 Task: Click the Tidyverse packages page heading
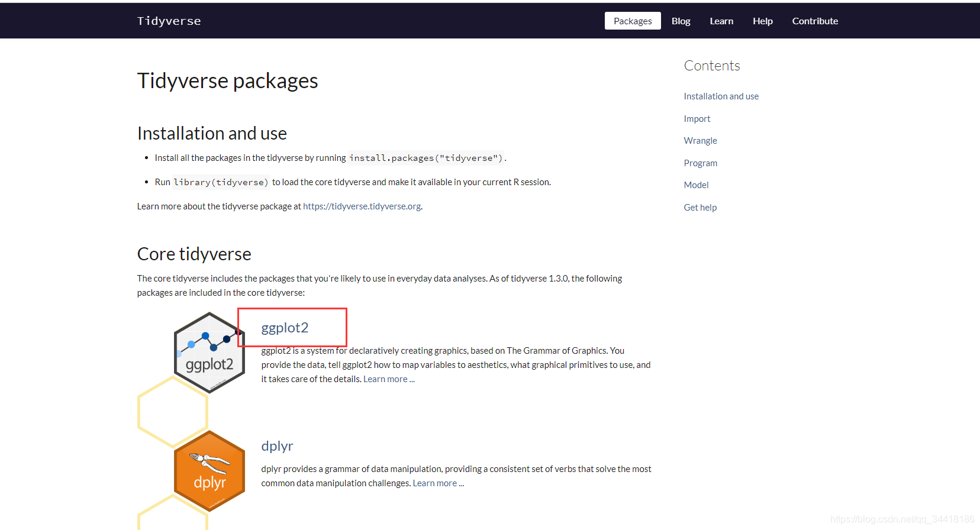pos(228,81)
